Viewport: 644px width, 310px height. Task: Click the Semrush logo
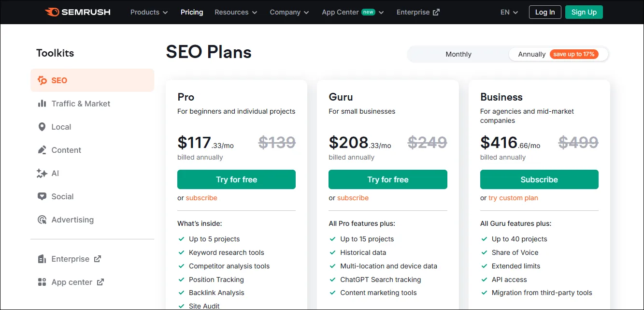tap(77, 12)
